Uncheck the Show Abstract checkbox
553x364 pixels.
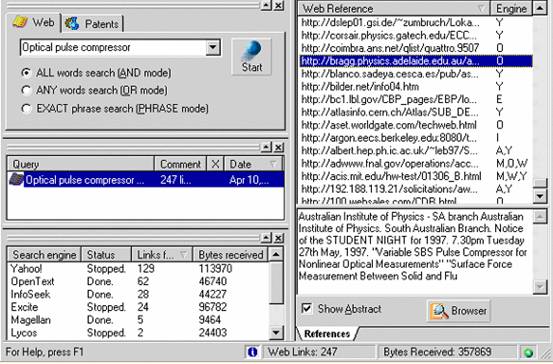click(306, 309)
